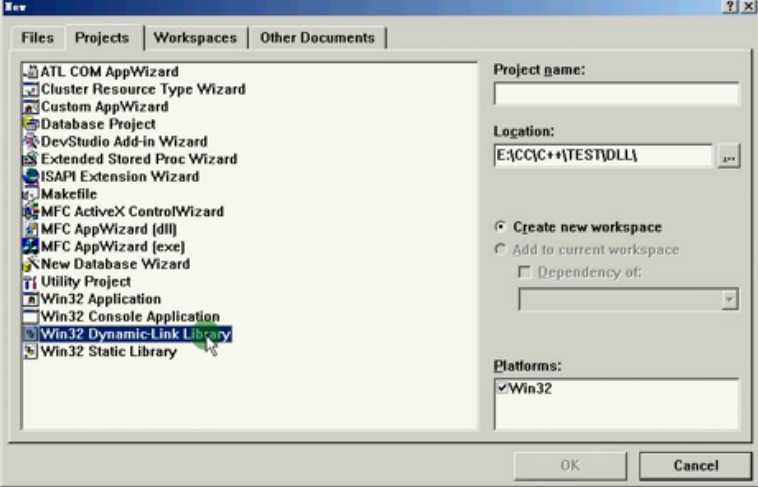Choose MFC AppWizard (dll) label
758x487 pixels.
point(109,229)
